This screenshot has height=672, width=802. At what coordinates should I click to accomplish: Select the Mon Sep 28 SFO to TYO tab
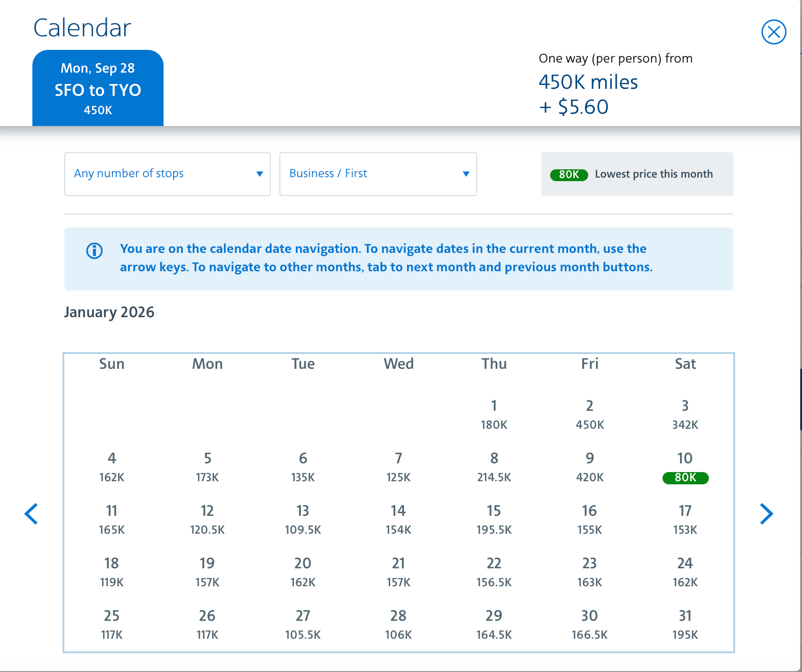(x=98, y=87)
